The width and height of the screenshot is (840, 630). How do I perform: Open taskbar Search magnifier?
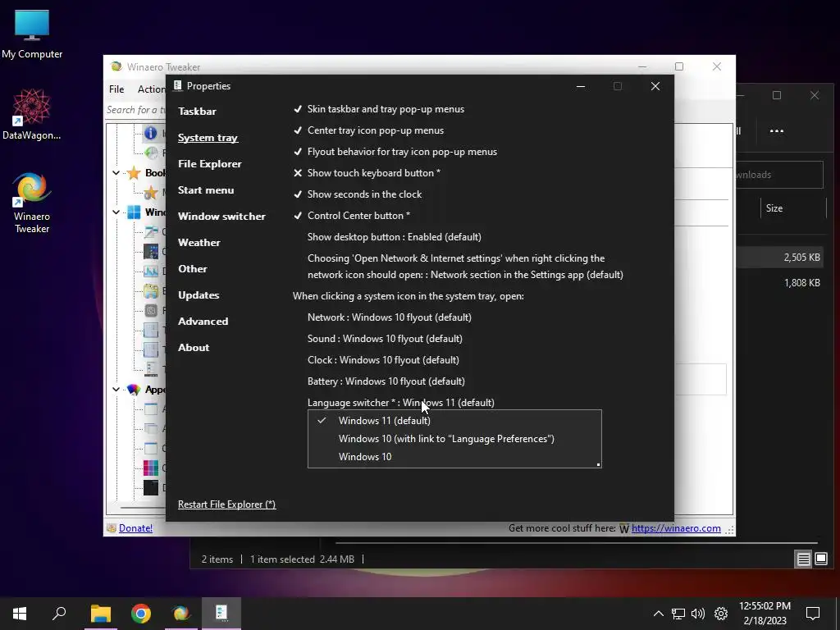pyautogui.click(x=59, y=613)
